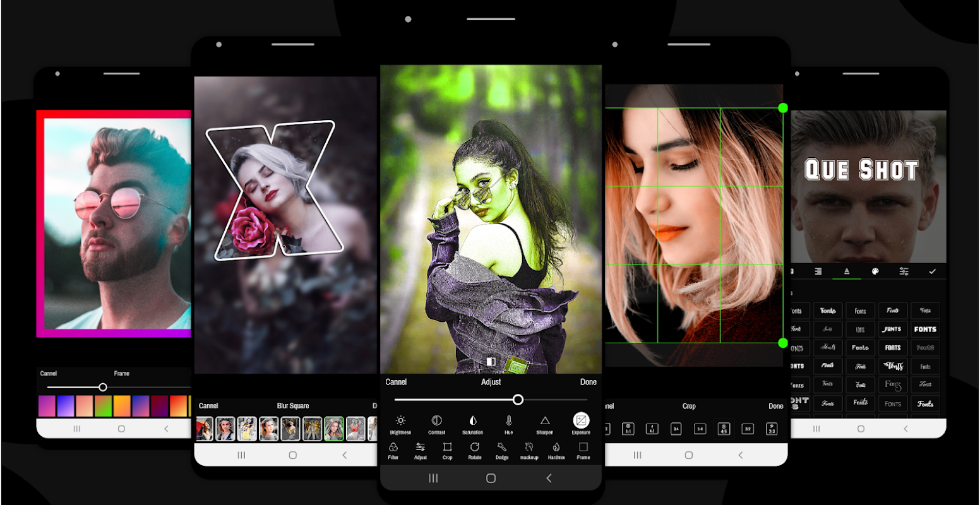Open the Rotate tool
Screen dimensions: 980x505
[475, 447]
